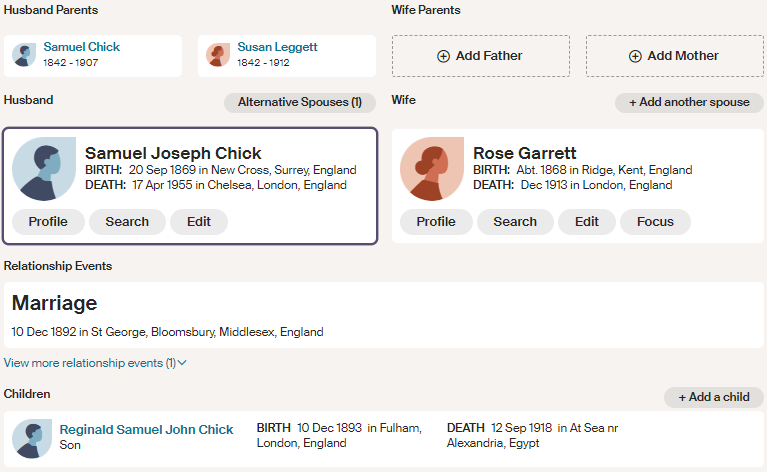Expand View more relationship events
767x472 pixels.
point(95,363)
